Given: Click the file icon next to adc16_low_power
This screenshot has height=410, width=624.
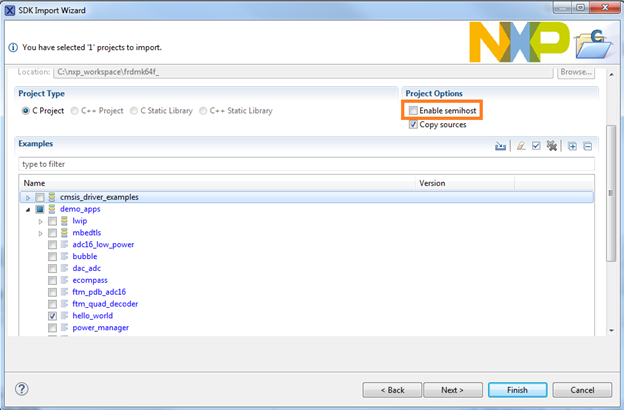Looking at the screenshot, I should tap(64, 244).
